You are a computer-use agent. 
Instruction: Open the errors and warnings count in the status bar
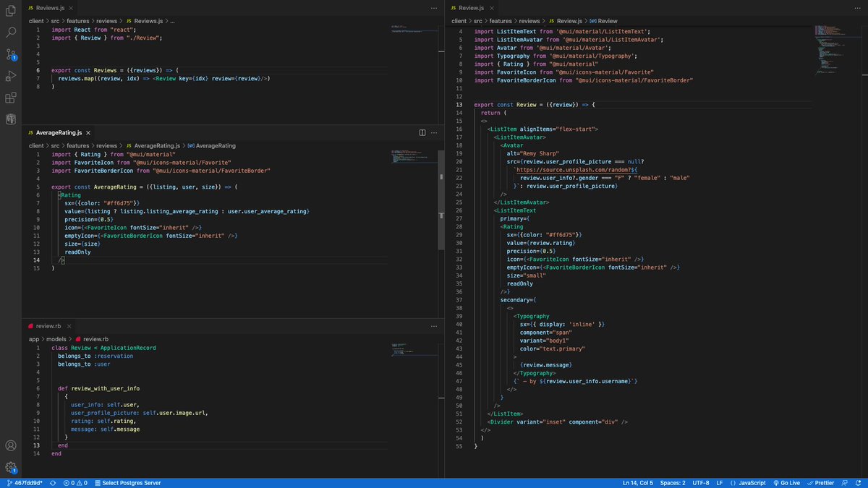(75, 482)
